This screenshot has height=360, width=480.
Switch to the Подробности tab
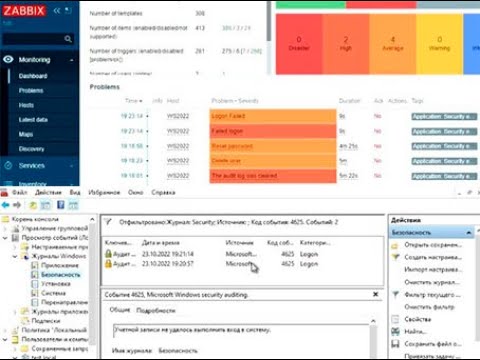[156, 310]
